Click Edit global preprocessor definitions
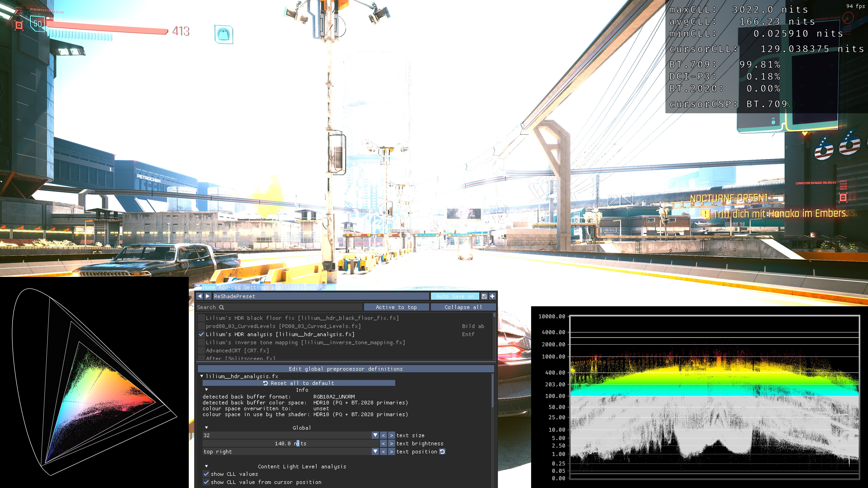Image resolution: width=868 pixels, height=488 pixels. click(346, 369)
